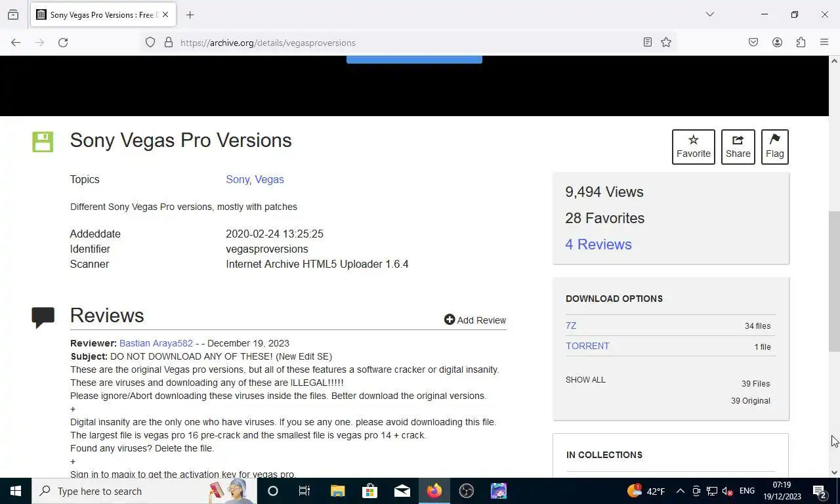Click the Firefox taskbar icon

(x=434, y=491)
